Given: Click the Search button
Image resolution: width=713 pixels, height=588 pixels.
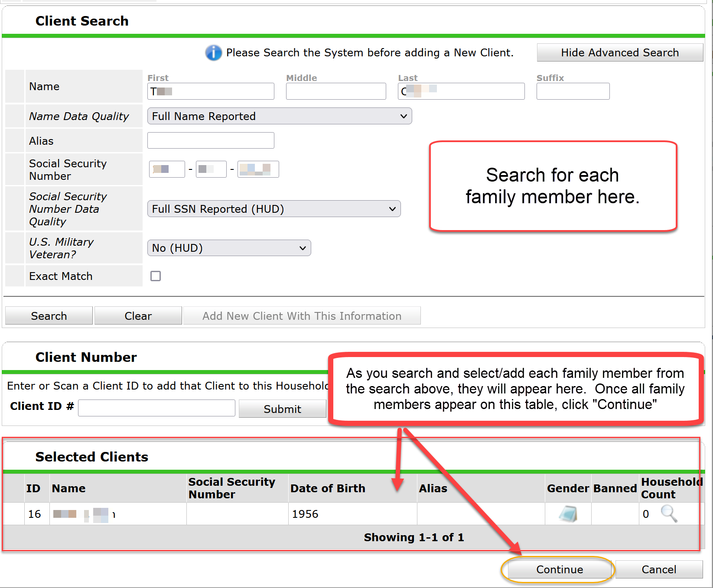Looking at the screenshot, I should click(49, 315).
